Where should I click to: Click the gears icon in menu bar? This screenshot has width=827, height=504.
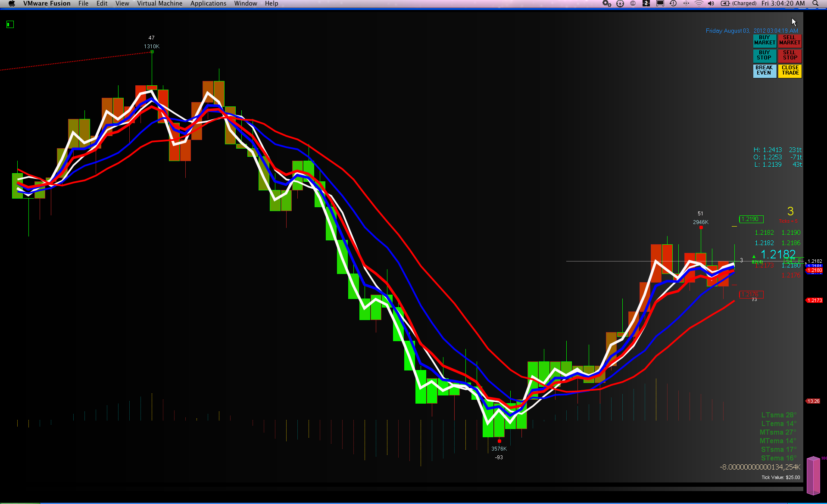pyautogui.click(x=607, y=3)
